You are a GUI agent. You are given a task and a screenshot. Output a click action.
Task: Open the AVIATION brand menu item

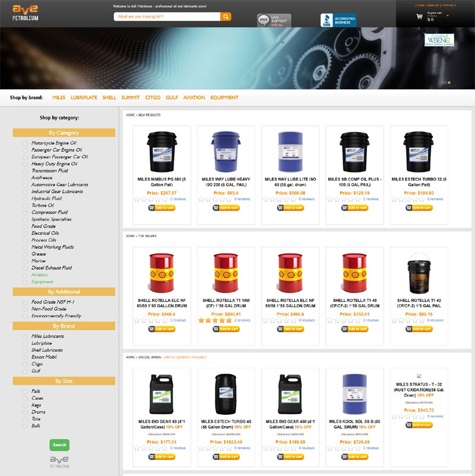tap(194, 97)
